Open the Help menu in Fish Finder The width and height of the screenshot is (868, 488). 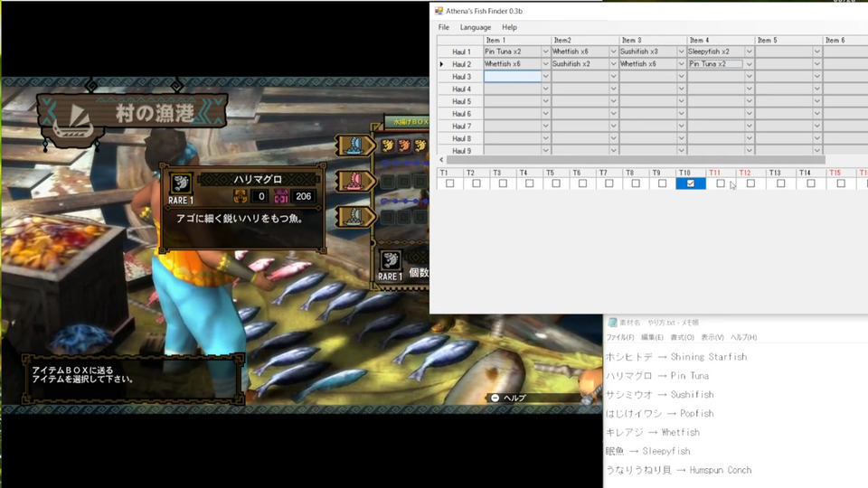coord(509,27)
